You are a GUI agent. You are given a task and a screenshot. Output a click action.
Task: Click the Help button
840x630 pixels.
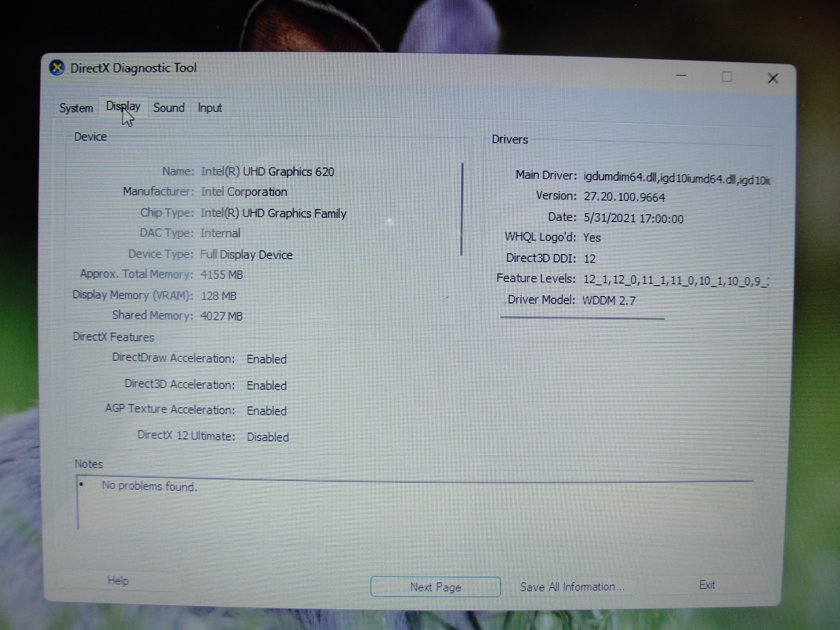coord(118,581)
